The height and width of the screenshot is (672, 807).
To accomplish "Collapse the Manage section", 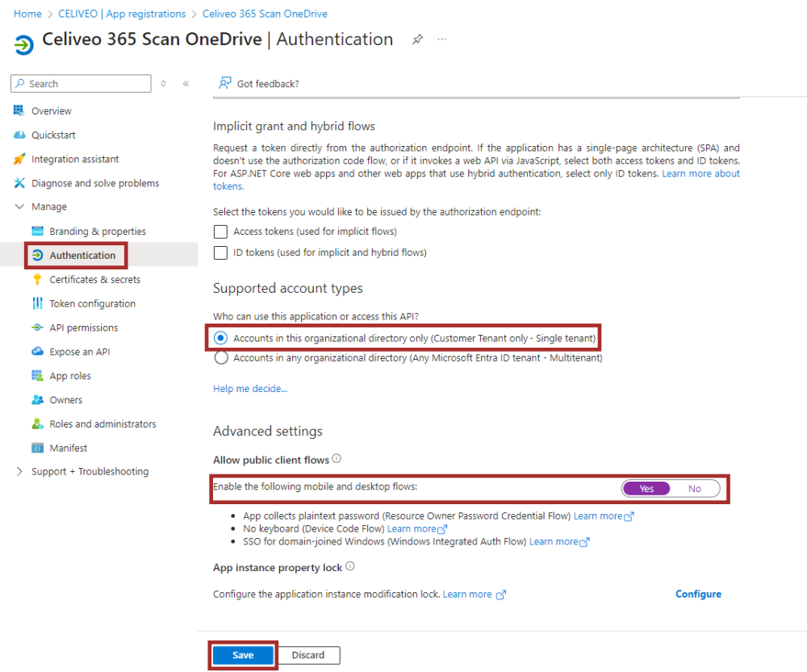I will pyautogui.click(x=19, y=207).
